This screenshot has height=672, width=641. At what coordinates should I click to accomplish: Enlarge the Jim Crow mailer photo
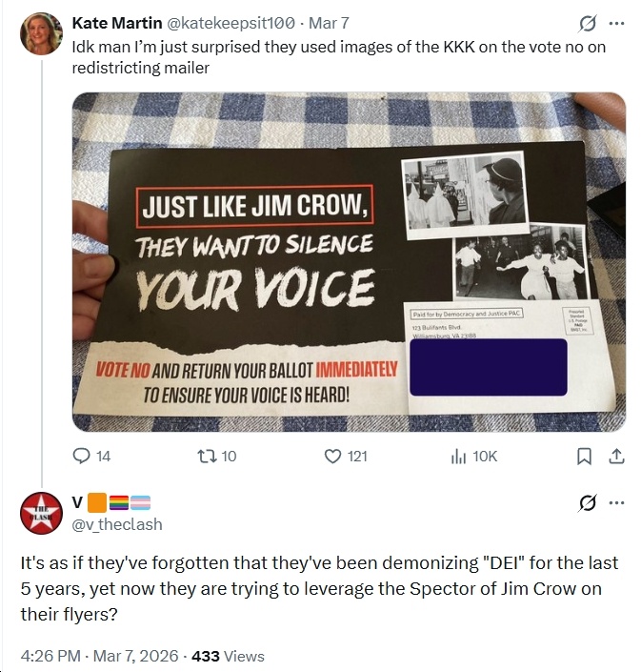coord(349,262)
